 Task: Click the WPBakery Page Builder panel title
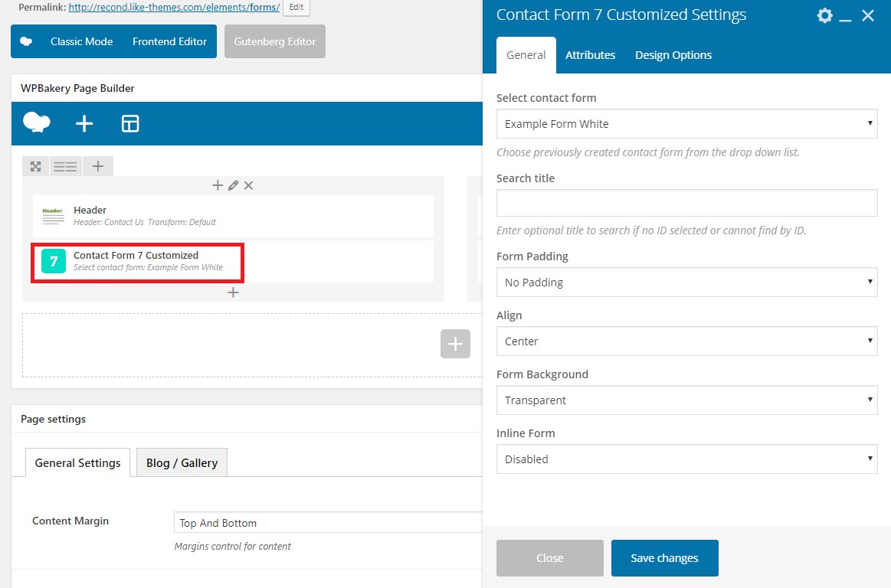[x=78, y=88]
